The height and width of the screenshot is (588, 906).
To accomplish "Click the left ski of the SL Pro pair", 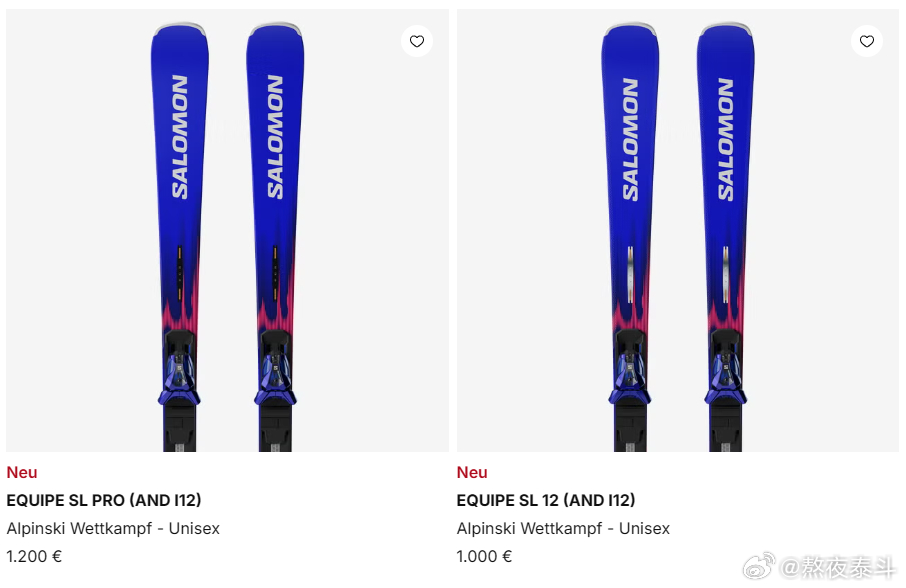I will tap(180, 237).
